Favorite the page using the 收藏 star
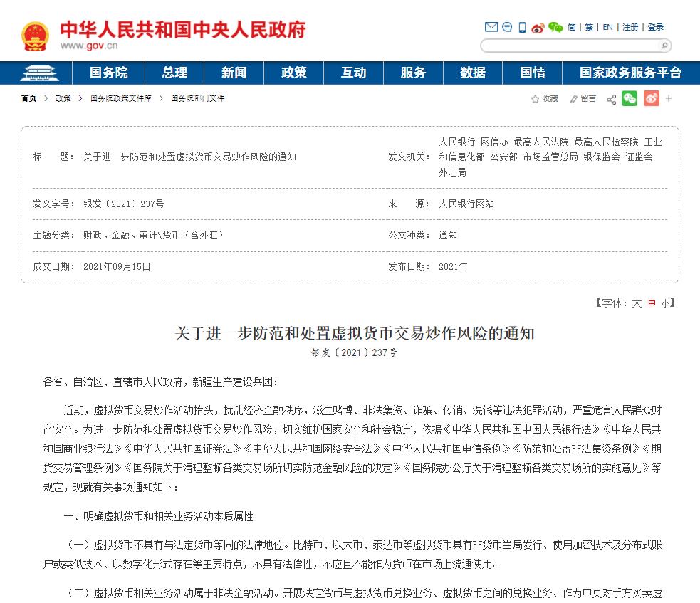This screenshot has height=603, width=700. pyautogui.click(x=543, y=98)
